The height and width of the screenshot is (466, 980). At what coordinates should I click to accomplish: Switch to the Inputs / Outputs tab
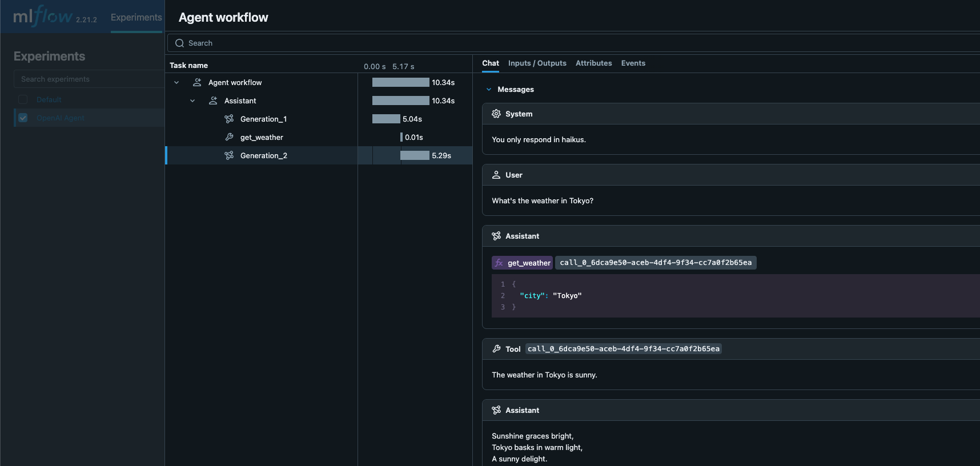[x=537, y=63]
